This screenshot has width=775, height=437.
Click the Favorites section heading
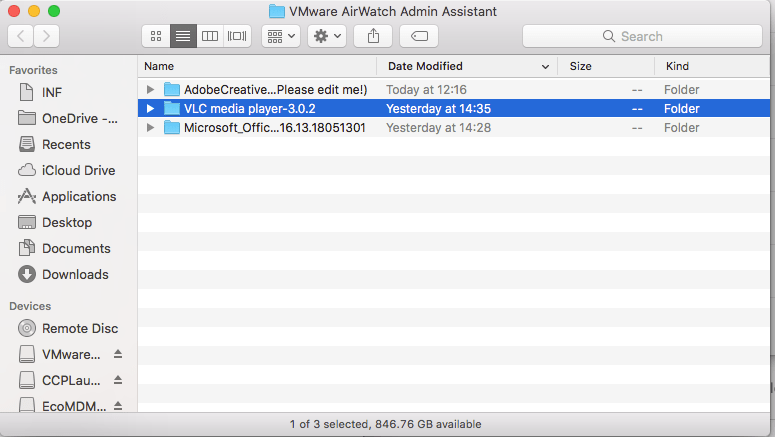pyautogui.click(x=33, y=70)
